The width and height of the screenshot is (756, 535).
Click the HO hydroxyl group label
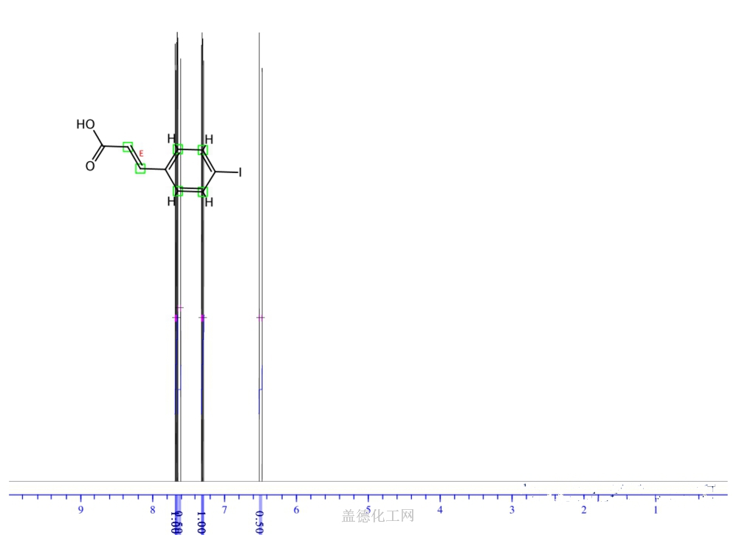(x=85, y=124)
